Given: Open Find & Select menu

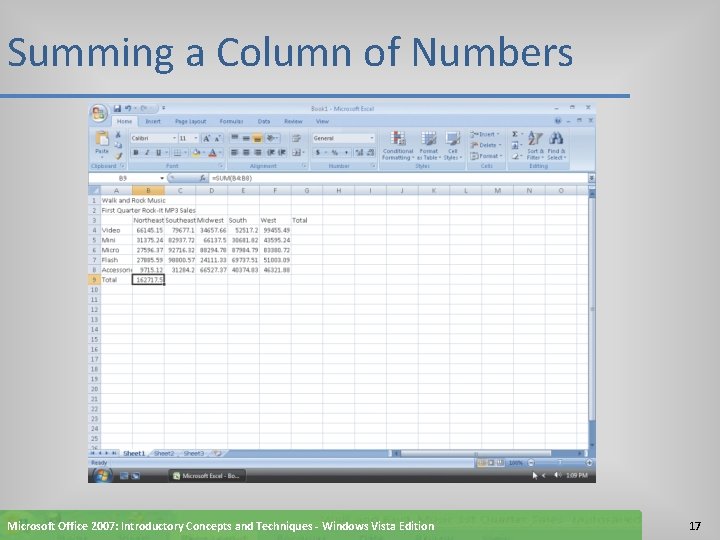Looking at the screenshot, I should (557, 145).
